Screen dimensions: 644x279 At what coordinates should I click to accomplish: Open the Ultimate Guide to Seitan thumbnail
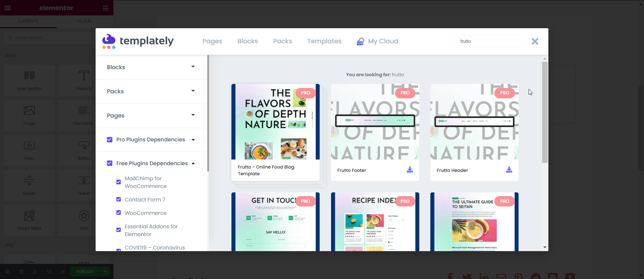click(474, 222)
